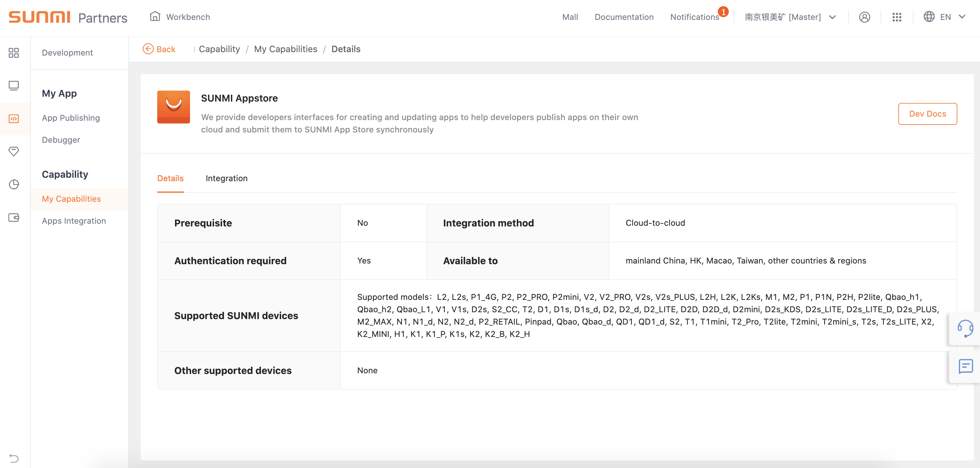Switch to the Details tab

pos(170,178)
